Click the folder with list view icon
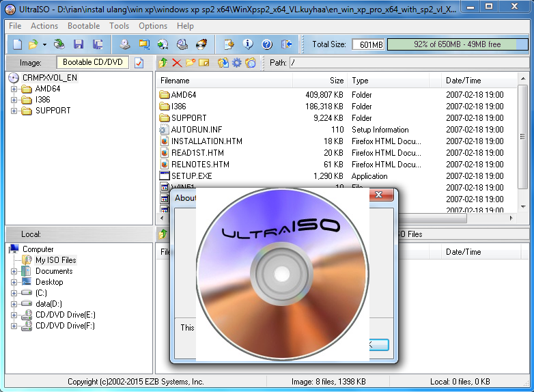Image resolution: width=534 pixels, height=392 pixels. [x=251, y=63]
